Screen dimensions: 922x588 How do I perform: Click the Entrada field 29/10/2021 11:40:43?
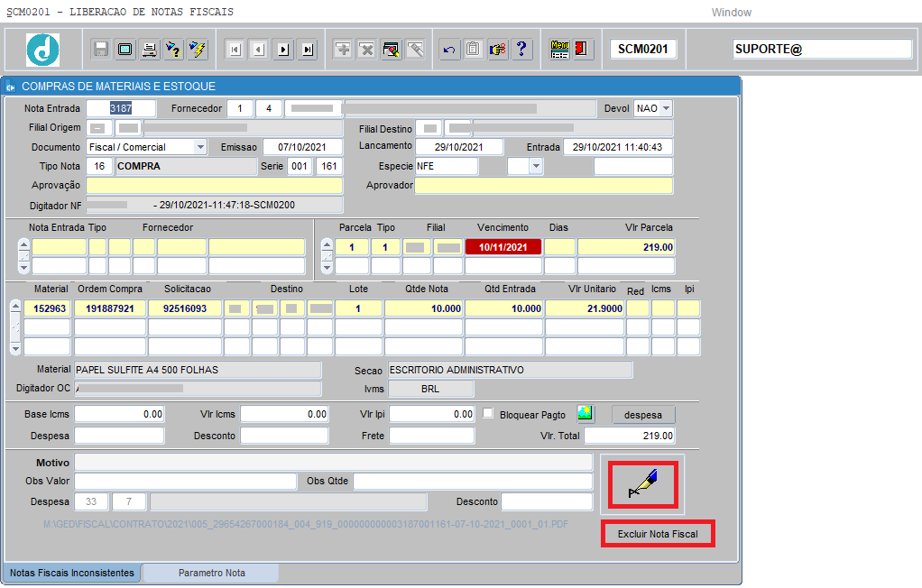tap(617, 147)
